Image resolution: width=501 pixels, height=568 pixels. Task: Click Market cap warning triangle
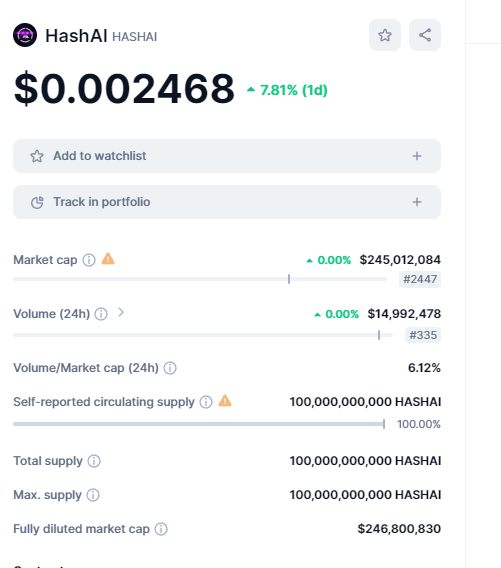coord(108,259)
